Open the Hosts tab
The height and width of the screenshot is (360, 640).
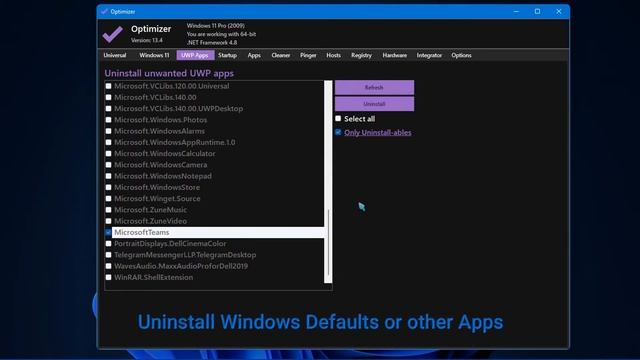[x=333, y=55]
